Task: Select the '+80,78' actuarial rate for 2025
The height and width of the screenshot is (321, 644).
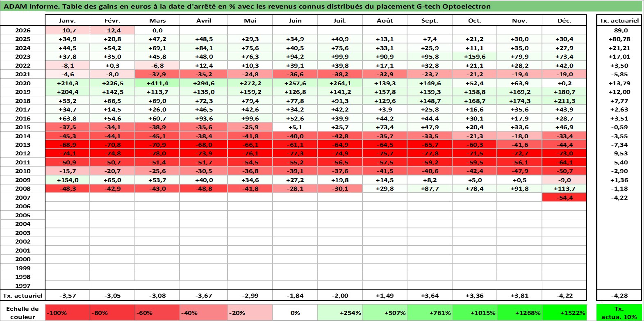Action: (619, 39)
